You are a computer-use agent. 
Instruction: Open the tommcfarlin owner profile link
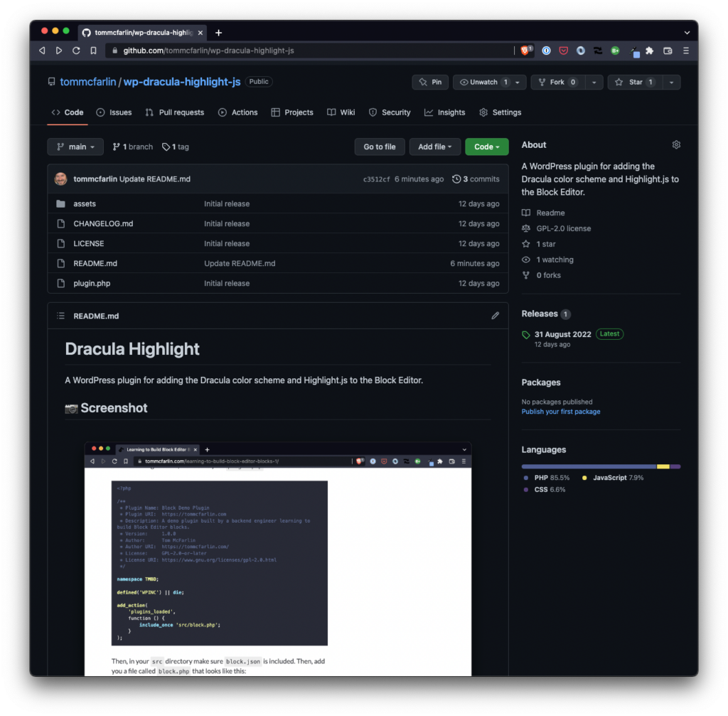pyautogui.click(x=87, y=82)
